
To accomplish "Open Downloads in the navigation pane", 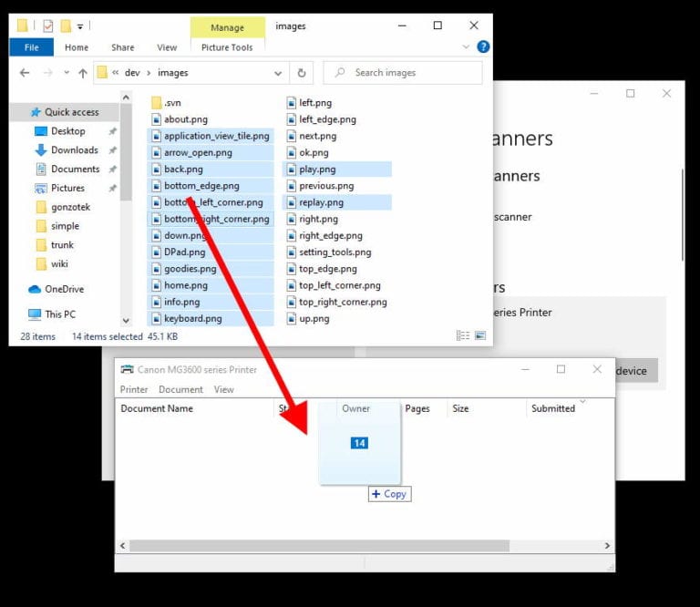I will tap(75, 150).
